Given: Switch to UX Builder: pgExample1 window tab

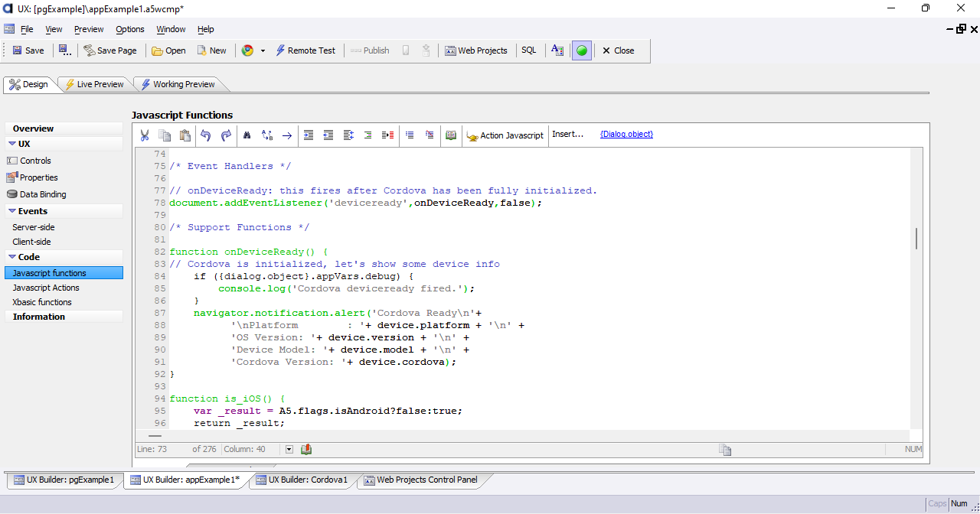Looking at the screenshot, I should click(64, 480).
